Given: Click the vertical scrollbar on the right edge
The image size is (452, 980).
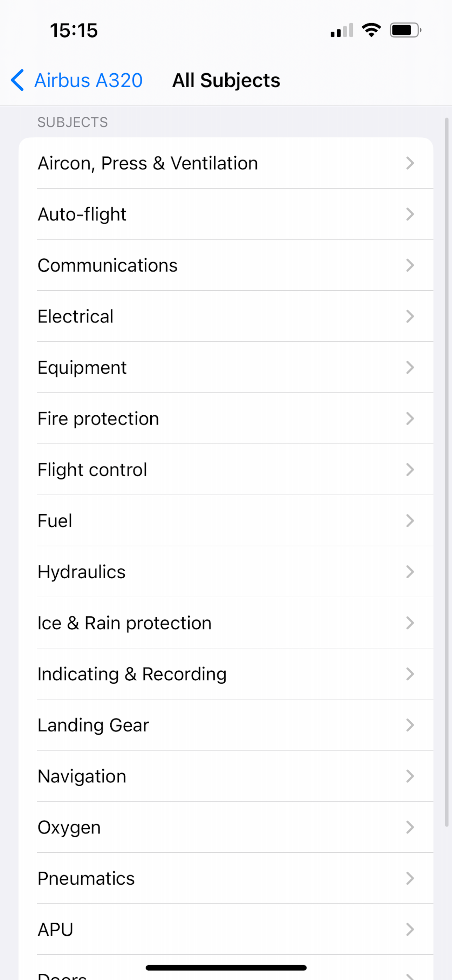Looking at the screenshot, I should (x=447, y=472).
